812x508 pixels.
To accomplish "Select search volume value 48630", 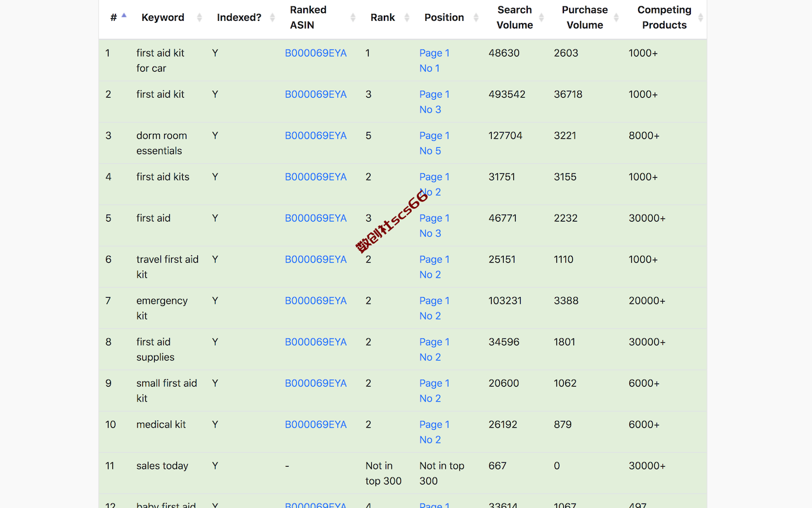I will [504, 53].
